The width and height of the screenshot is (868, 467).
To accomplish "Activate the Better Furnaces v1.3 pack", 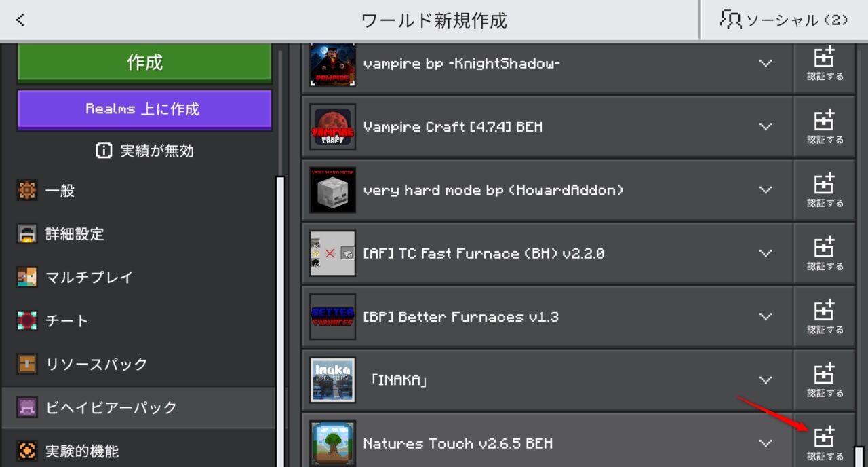I will click(825, 317).
